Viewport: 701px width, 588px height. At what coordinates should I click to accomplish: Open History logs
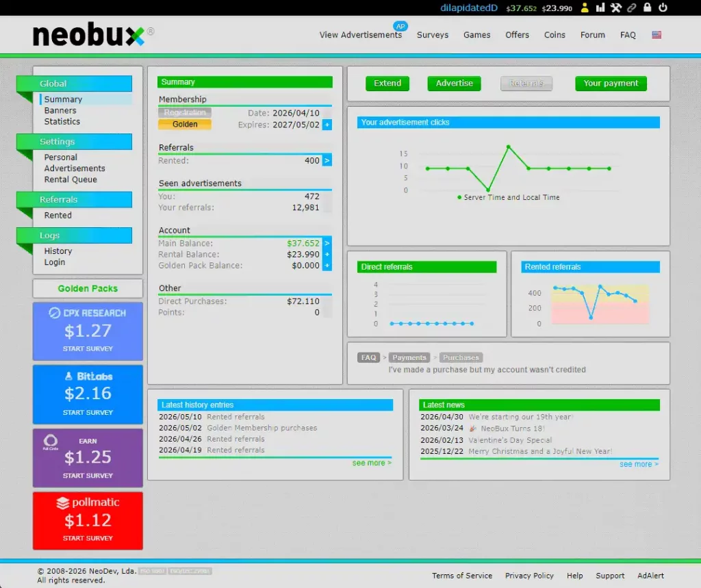pyautogui.click(x=58, y=251)
